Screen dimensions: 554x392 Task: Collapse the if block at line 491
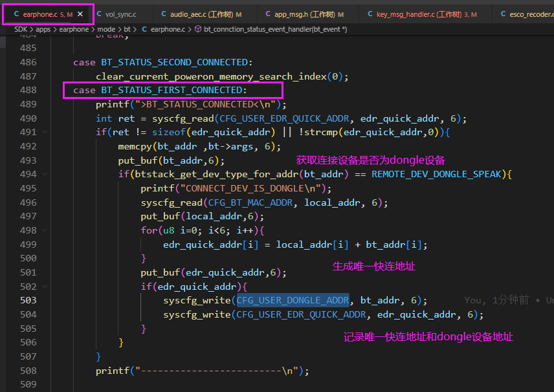point(45,132)
